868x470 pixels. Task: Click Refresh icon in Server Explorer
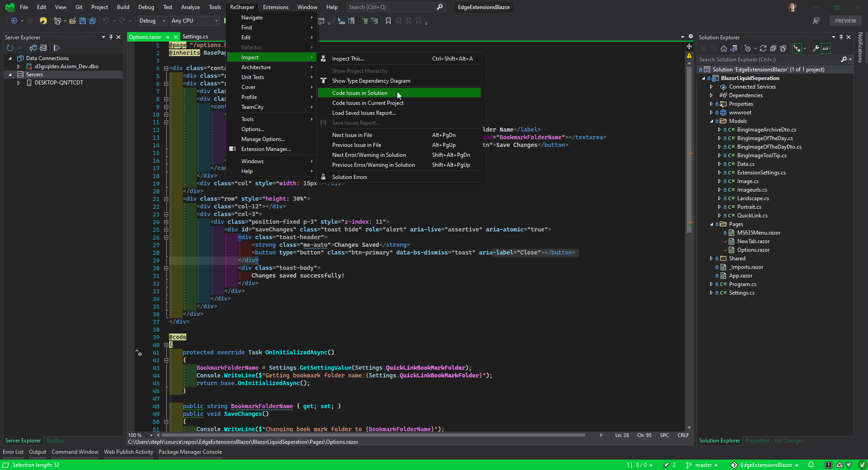[10, 48]
